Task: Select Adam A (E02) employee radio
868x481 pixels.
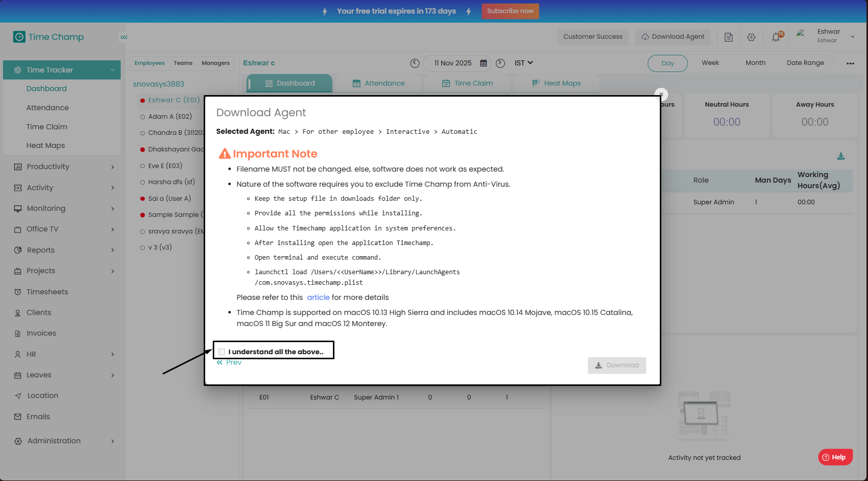Action: pos(143,117)
